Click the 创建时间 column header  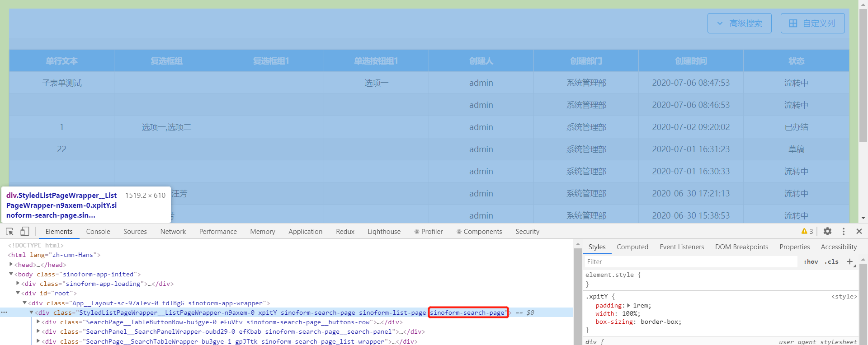point(691,61)
